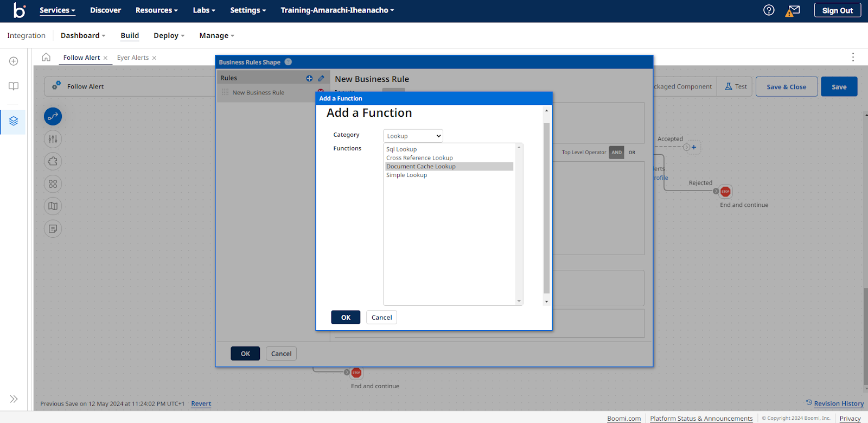Viewport: 868px width, 423px height.
Task: Open Training-Amarachi-Iheanacho account menu
Action: (337, 10)
